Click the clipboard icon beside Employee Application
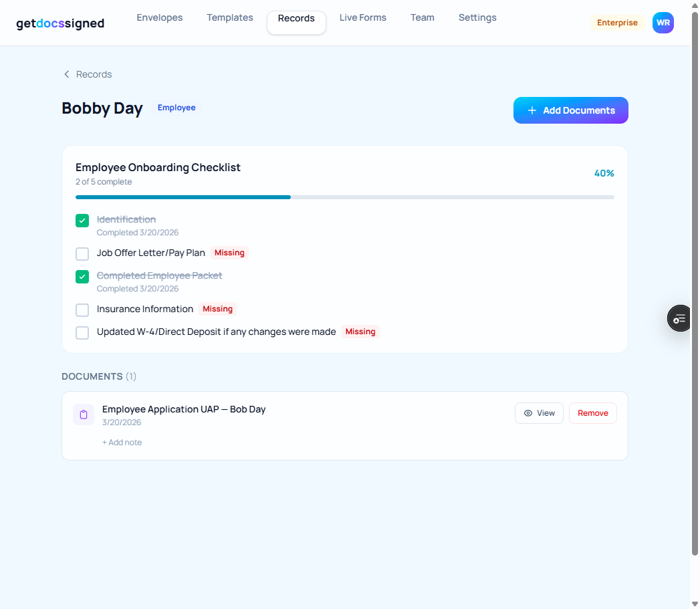 (x=84, y=414)
